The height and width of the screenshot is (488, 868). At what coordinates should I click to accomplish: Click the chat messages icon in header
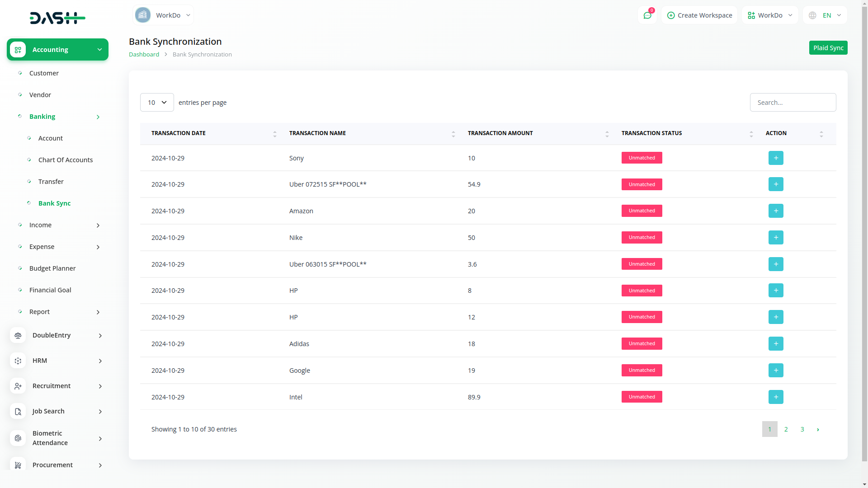pyautogui.click(x=647, y=15)
